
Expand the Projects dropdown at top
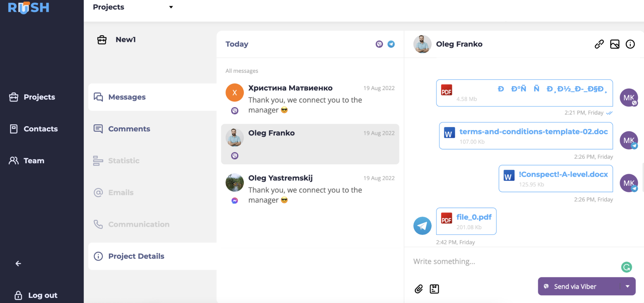(171, 7)
